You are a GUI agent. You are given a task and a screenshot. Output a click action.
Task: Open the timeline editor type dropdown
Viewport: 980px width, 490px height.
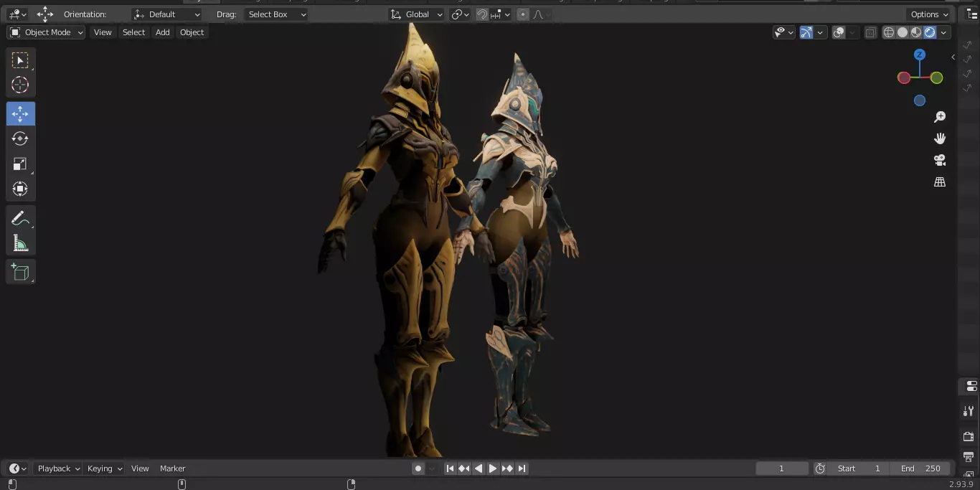tap(18, 468)
